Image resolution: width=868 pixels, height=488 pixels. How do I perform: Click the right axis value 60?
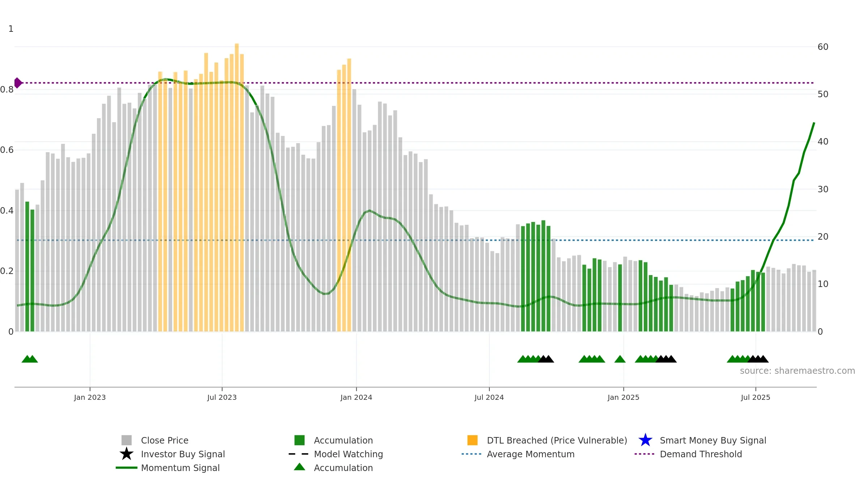[x=823, y=47]
